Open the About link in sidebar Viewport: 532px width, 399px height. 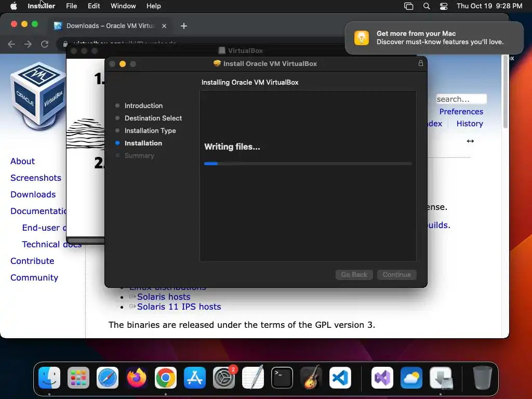coord(22,161)
